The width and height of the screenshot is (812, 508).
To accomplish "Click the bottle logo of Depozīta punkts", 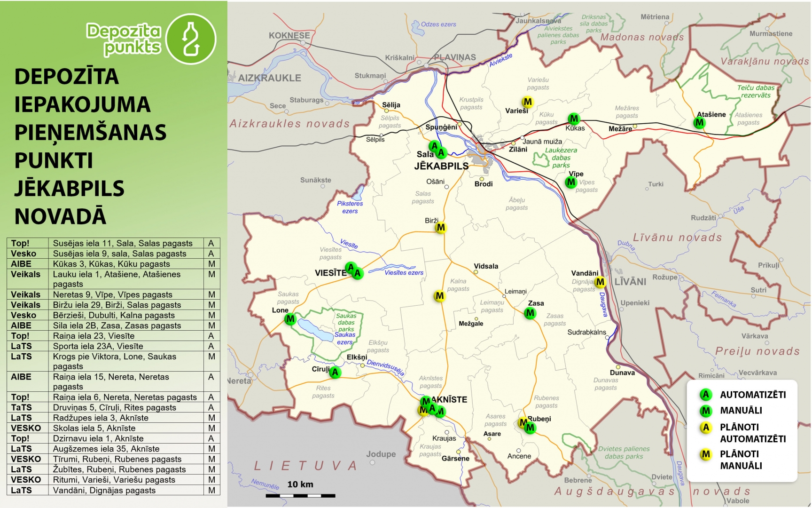I will point(191,39).
